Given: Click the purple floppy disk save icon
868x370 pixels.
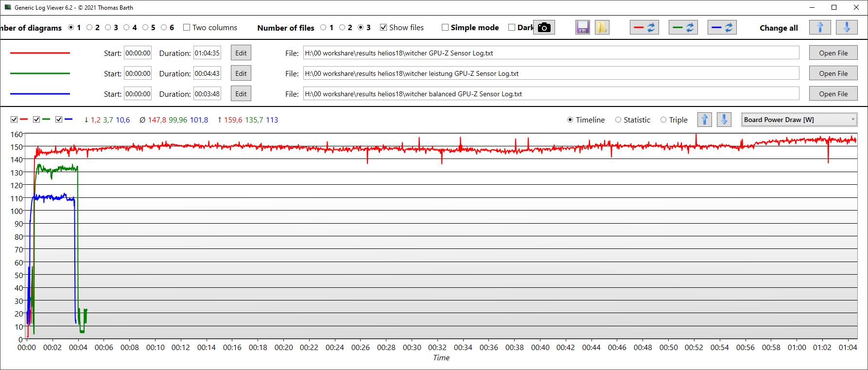Looking at the screenshot, I should click(583, 28).
